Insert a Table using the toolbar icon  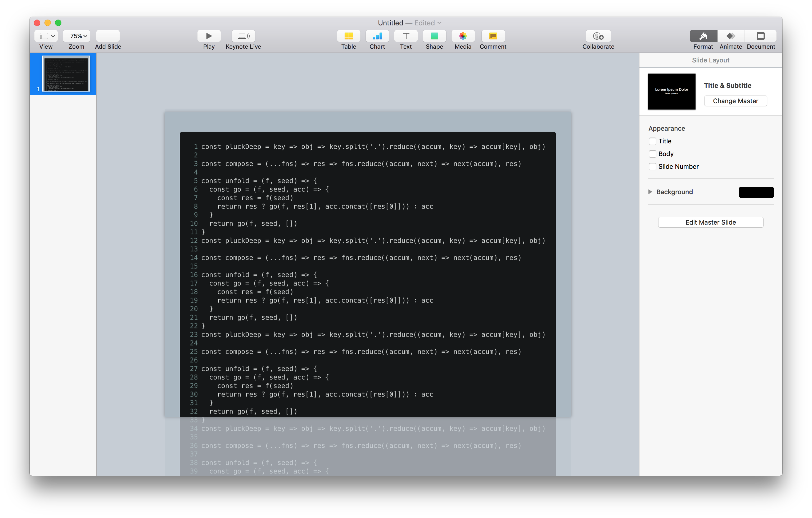point(348,36)
